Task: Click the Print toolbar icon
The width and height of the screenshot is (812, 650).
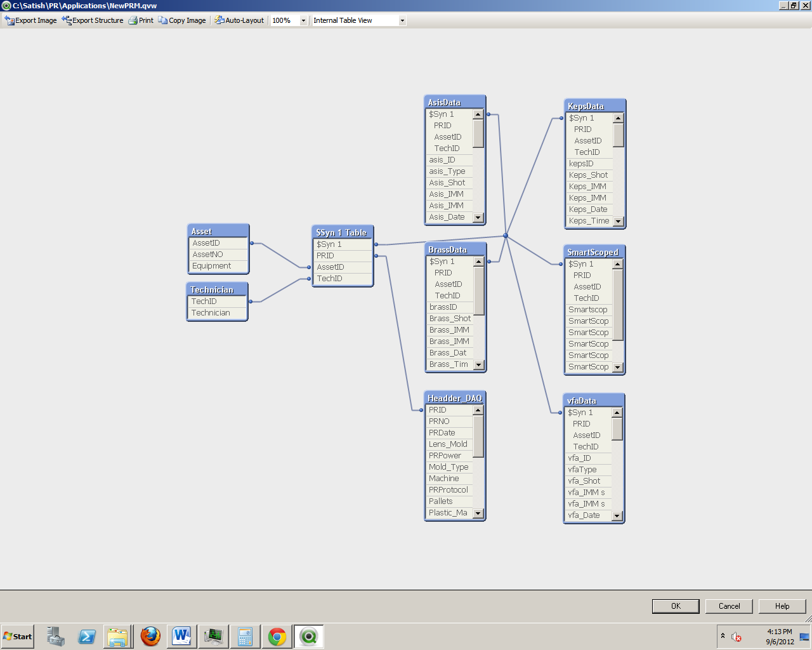Action: click(133, 20)
